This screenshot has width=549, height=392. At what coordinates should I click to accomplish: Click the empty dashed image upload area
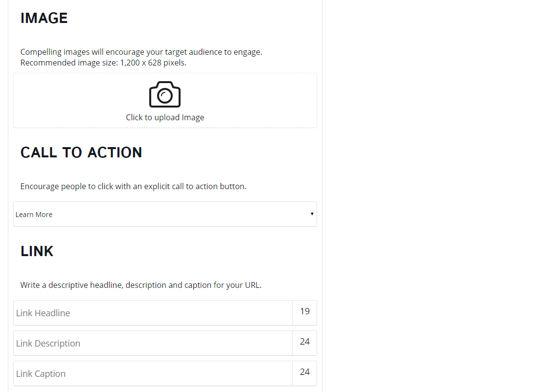165,100
